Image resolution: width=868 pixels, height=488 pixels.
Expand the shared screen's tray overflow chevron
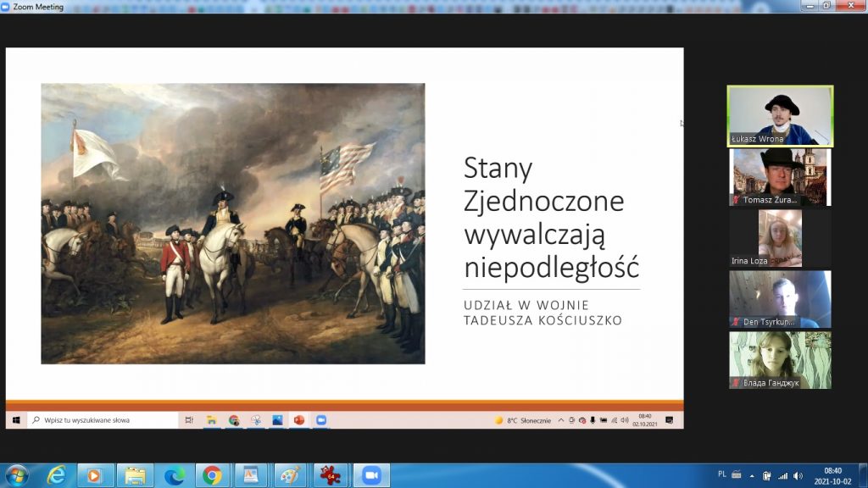(x=561, y=420)
